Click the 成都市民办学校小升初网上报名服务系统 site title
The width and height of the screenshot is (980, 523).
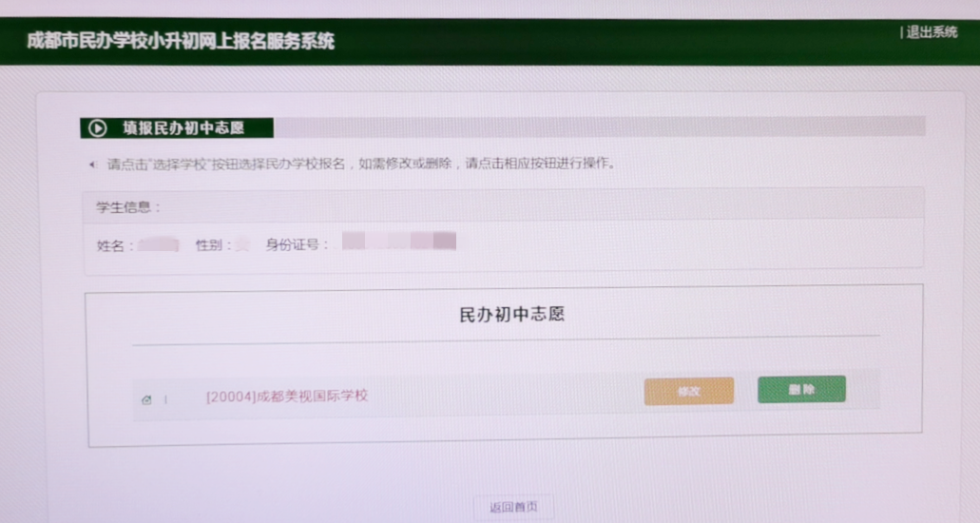pyautogui.click(x=181, y=42)
